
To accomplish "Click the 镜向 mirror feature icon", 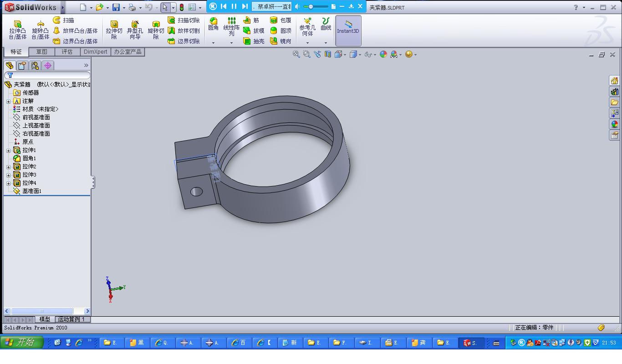I will pyautogui.click(x=280, y=41).
